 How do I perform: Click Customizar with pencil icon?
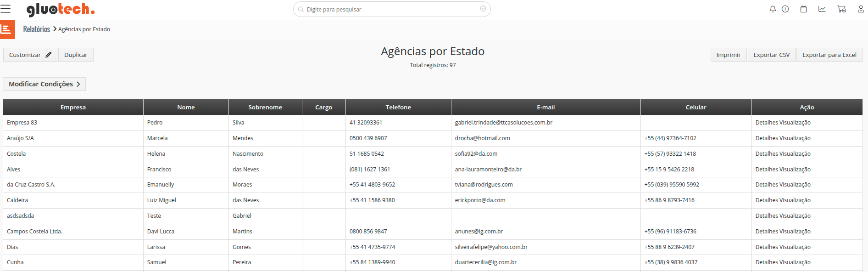pos(30,55)
